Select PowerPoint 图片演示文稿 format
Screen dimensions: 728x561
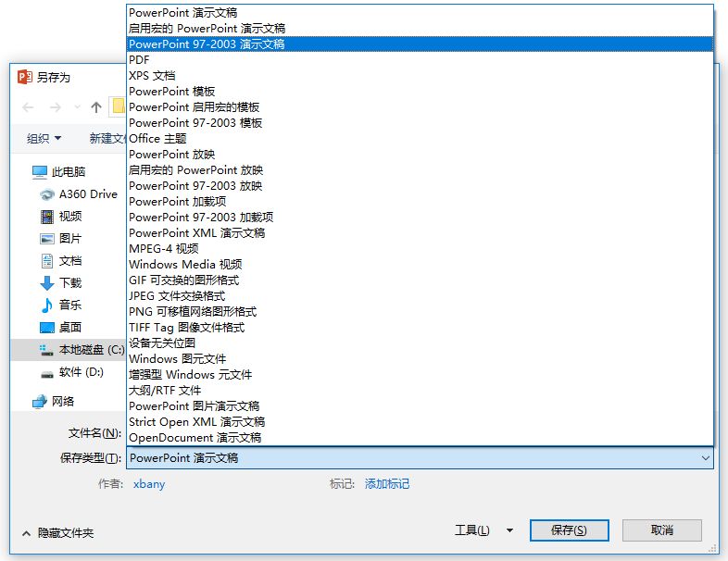pyautogui.click(x=420, y=407)
